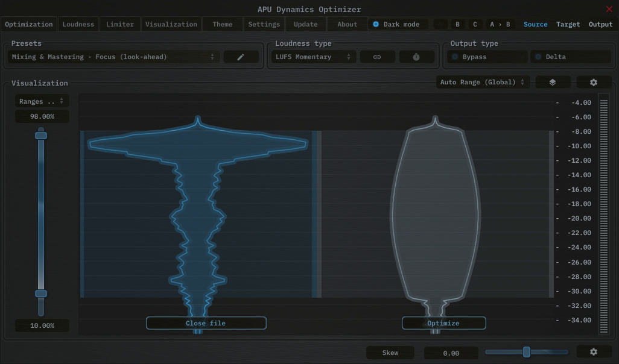
Task: Copy state using A › B button
Action: point(500,24)
